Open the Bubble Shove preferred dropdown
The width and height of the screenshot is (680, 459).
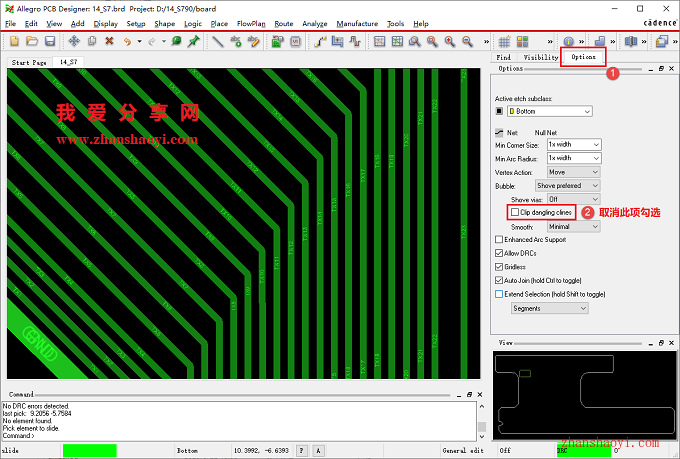coord(568,186)
